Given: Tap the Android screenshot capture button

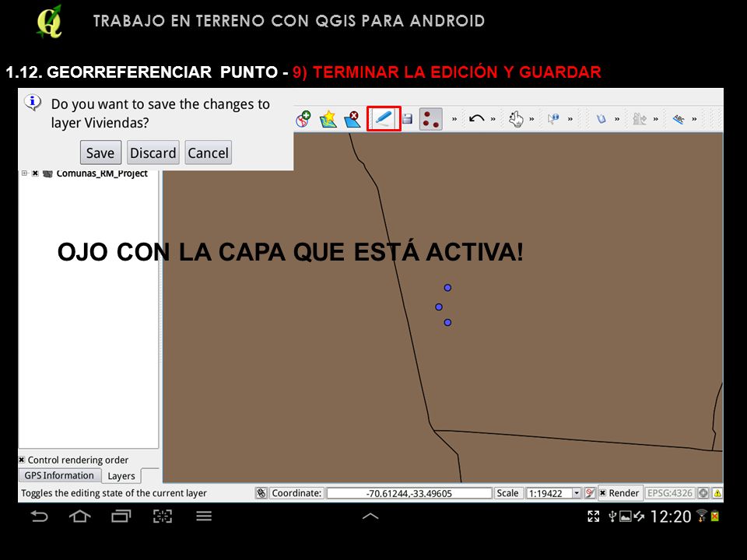Looking at the screenshot, I should click(x=163, y=516).
